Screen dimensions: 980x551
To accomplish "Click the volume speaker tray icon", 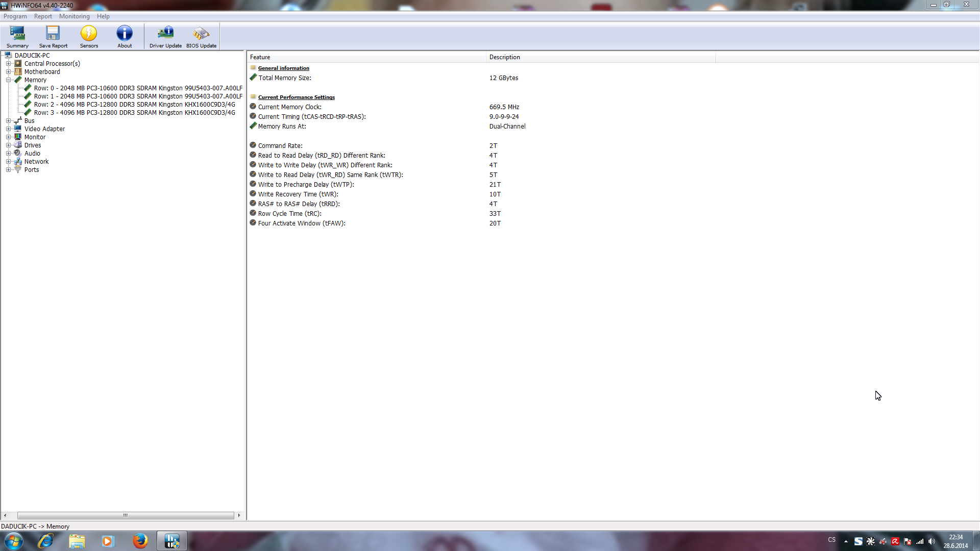I will coord(932,541).
